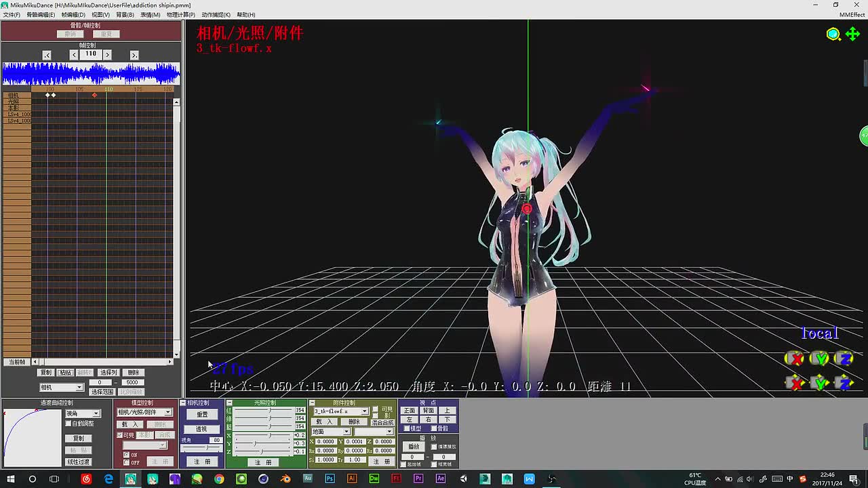868x488 pixels.
Task: Click the 透视 perspective button
Action: [201, 429]
